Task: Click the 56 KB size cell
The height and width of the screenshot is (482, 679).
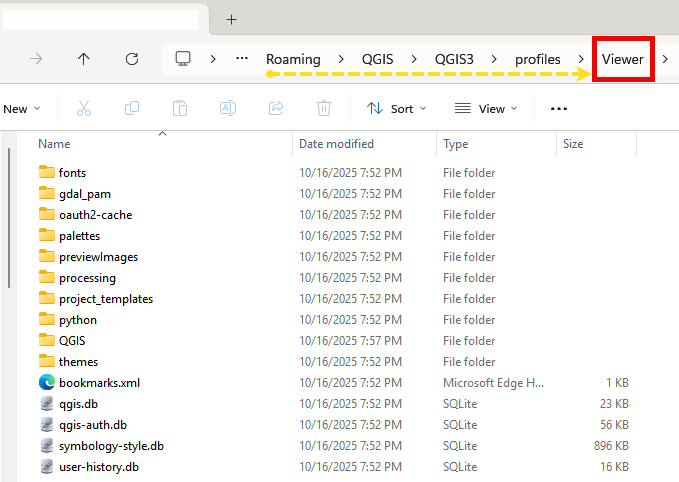Action: [614, 425]
